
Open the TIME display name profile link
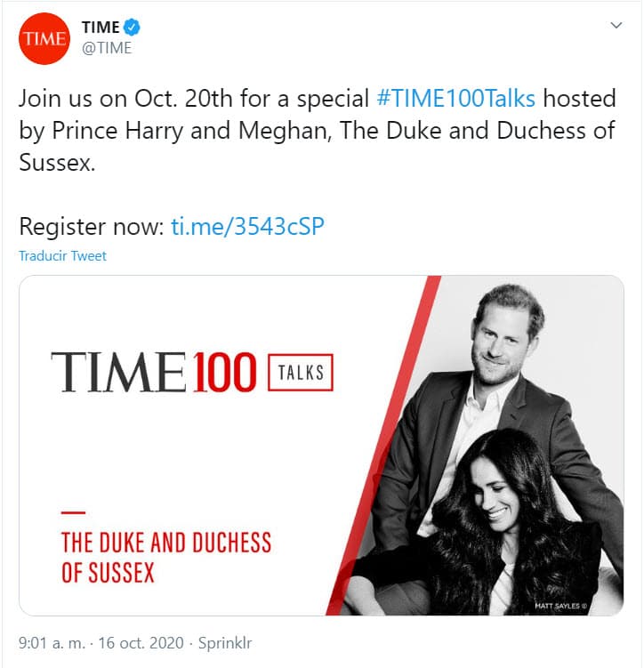pyautogui.click(x=101, y=28)
